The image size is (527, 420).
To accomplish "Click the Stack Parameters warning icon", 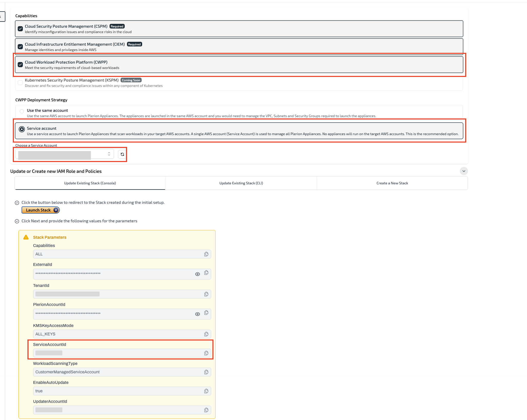I will click(x=26, y=237).
